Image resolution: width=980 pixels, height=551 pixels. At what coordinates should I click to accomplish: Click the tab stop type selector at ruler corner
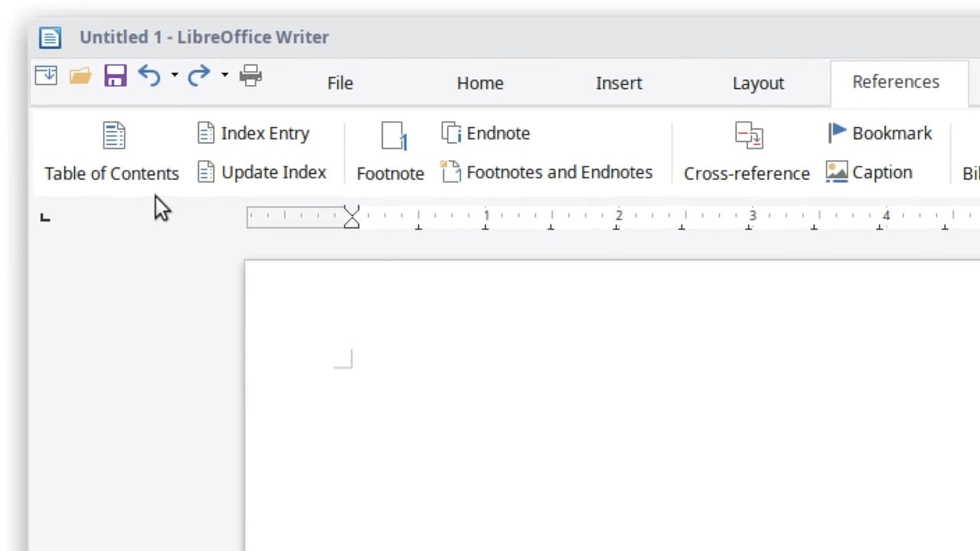click(45, 218)
